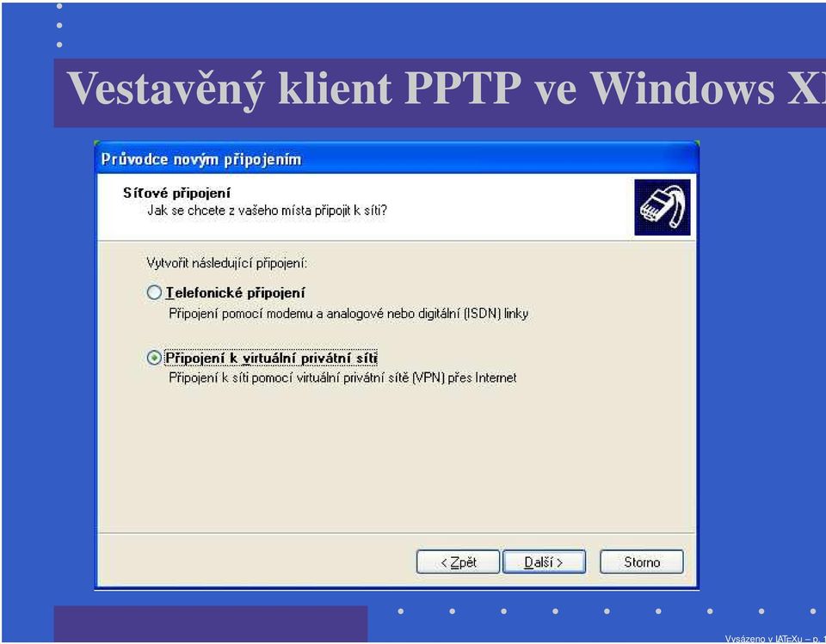Cancel the wizard with Storno
826x644 pixels.
642,561
